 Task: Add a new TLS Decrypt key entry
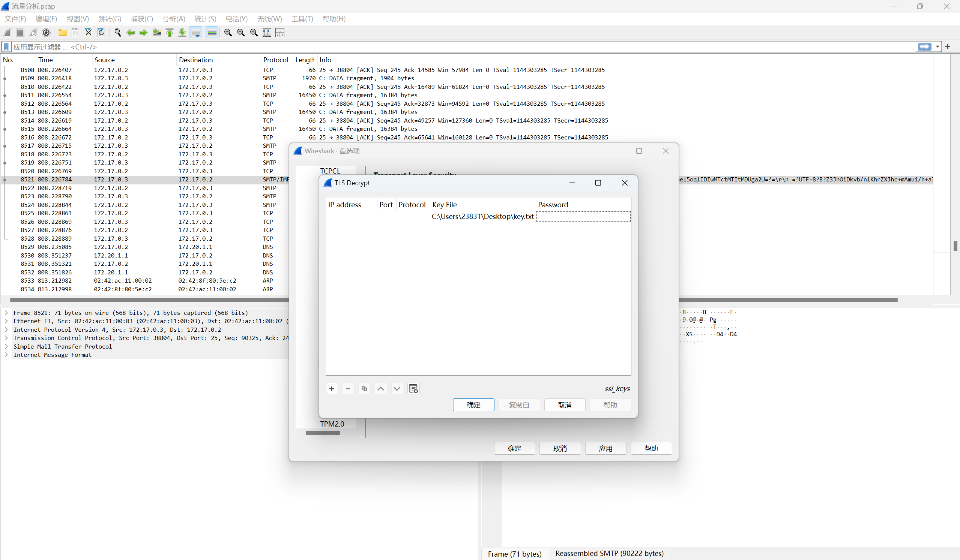[332, 389]
